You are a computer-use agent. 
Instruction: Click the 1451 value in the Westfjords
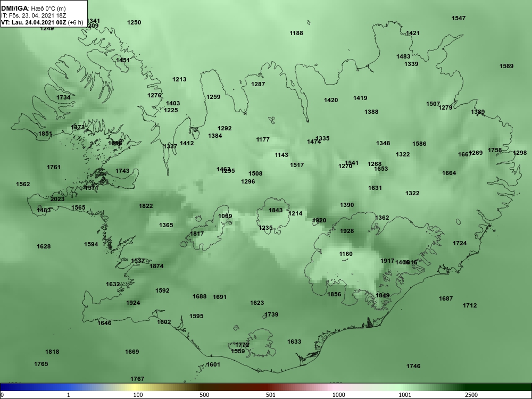(123, 61)
